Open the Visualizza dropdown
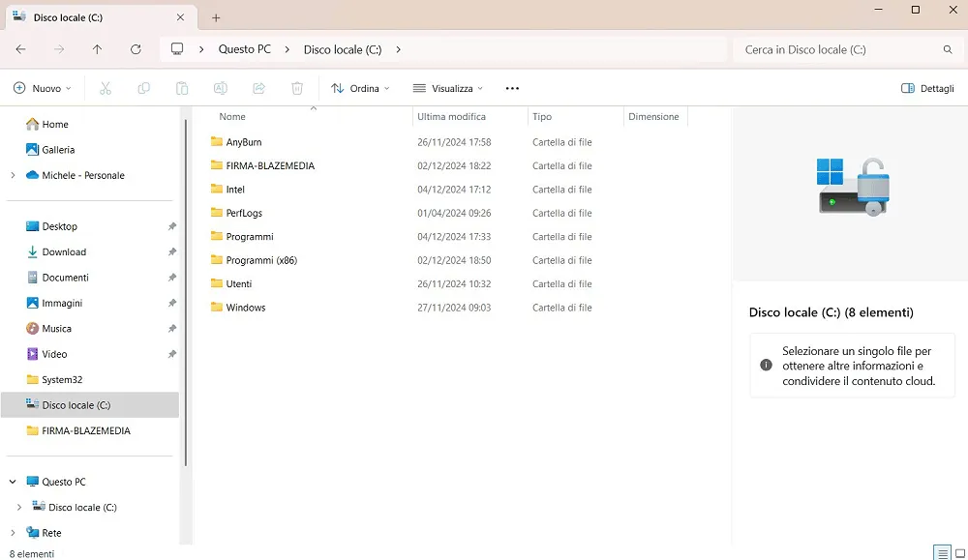Screen dimensions: 968x560 pyautogui.click(x=447, y=88)
